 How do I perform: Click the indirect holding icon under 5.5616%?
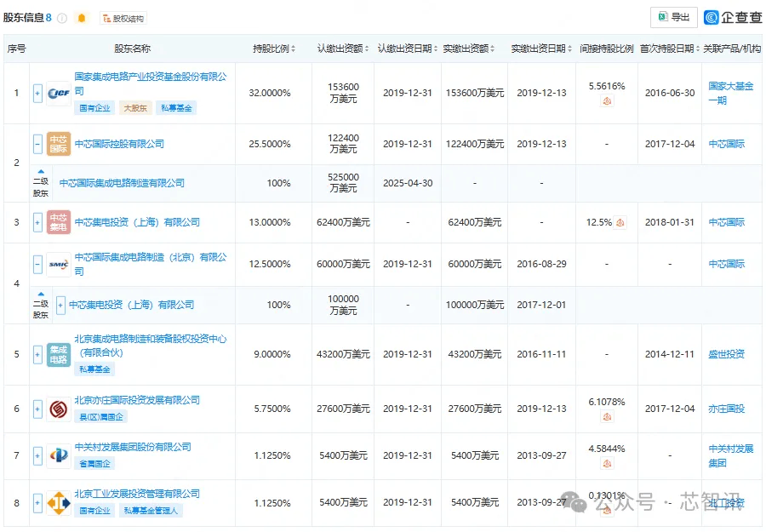coord(607,101)
